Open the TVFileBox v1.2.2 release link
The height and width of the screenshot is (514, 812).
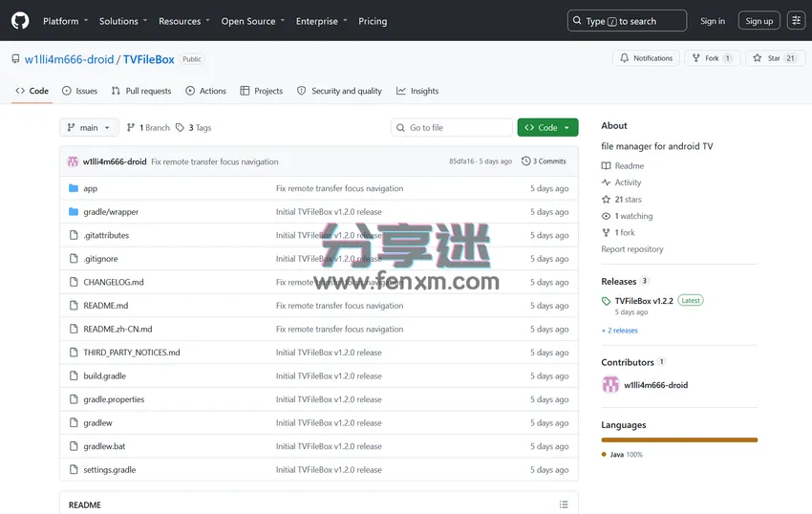644,301
